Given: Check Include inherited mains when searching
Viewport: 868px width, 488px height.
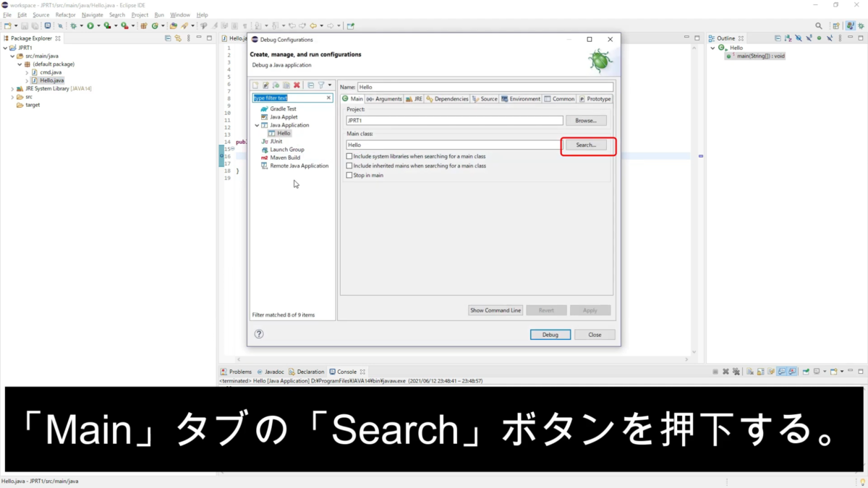Looking at the screenshot, I should [349, 166].
